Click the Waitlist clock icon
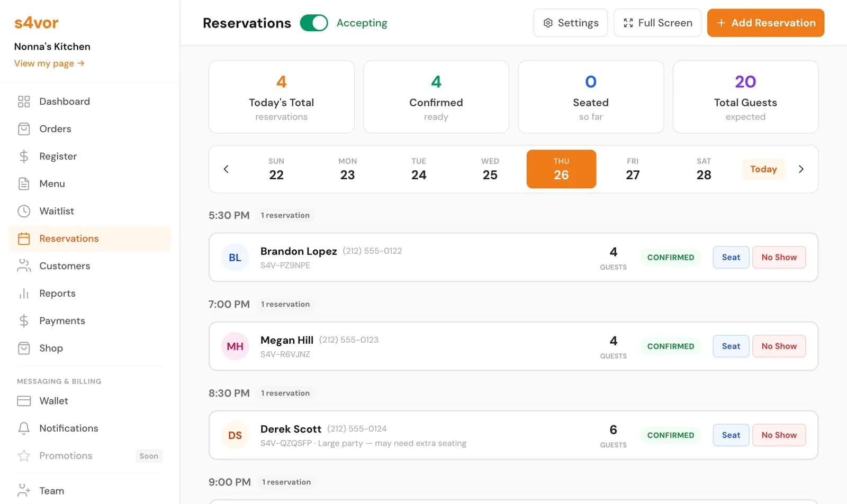847x504 pixels. tap(24, 211)
